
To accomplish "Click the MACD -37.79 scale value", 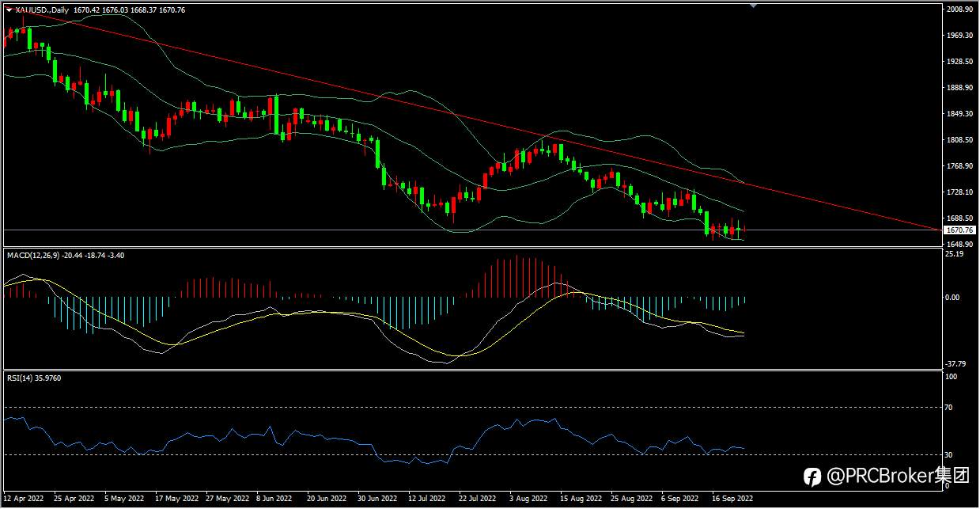I will click(x=954, y=364).
